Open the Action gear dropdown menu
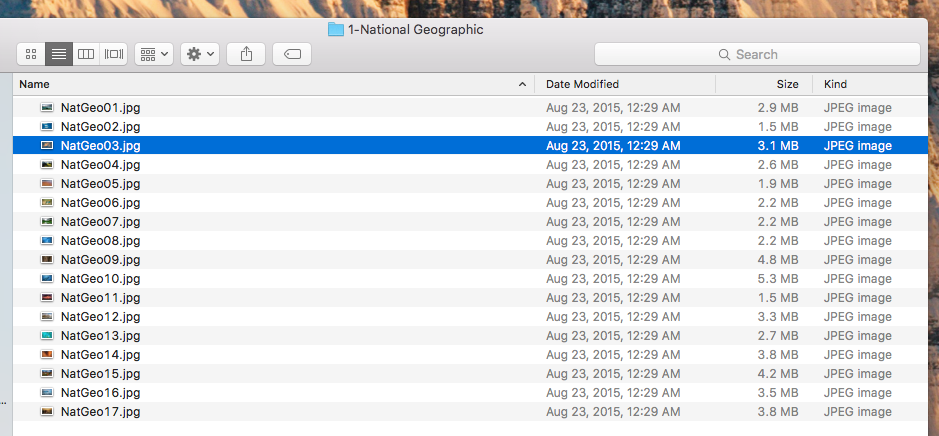939x436 pixels. point(200,54)
